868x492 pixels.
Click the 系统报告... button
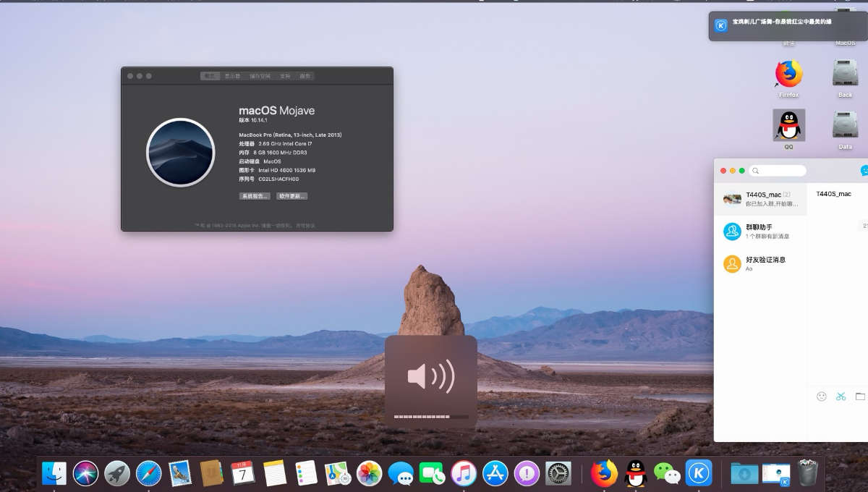coord(255,196)
